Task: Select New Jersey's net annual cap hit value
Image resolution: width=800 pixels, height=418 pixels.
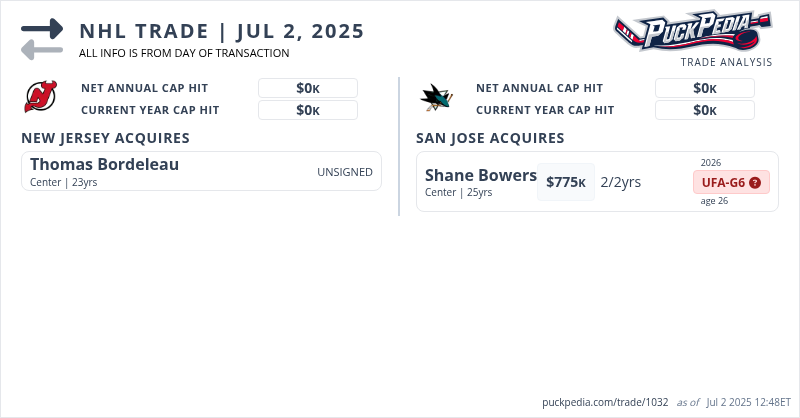Action: pos(308,88)
